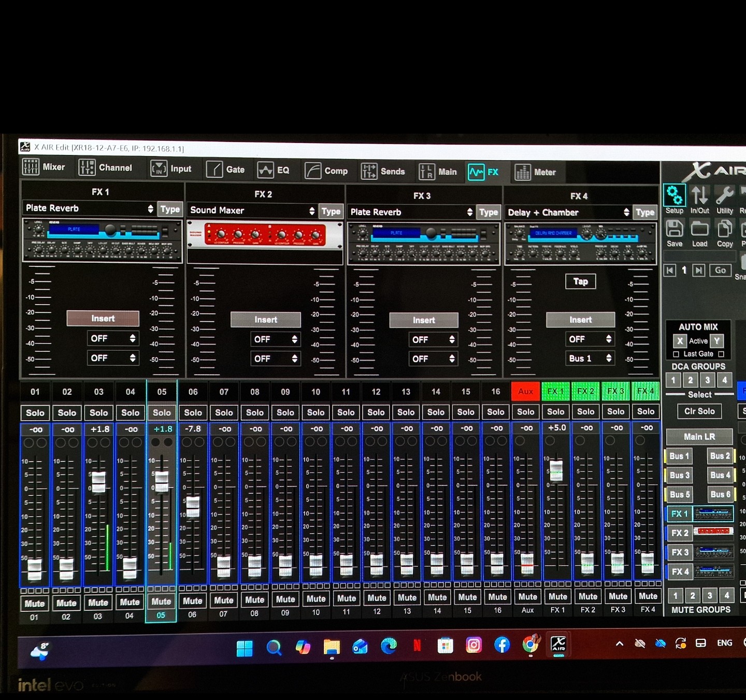This screenshot has height=700, width=746.
Task: Open FX 4 Bus 1 source dropdown
Action: point(590,359)
